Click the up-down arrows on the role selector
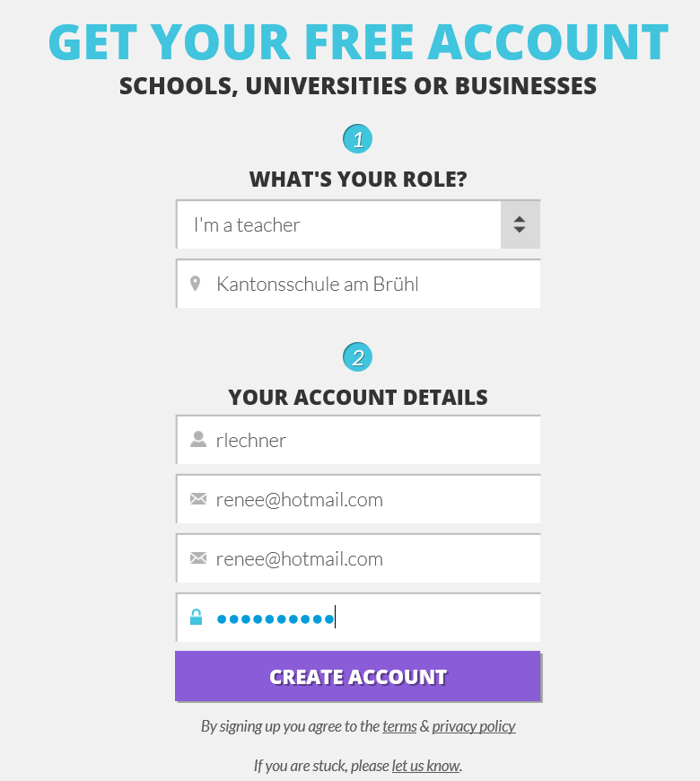 520,224
